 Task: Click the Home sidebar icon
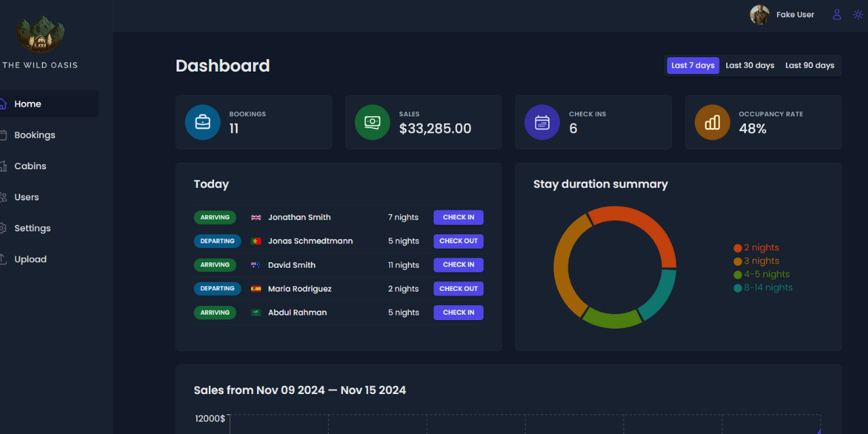tap(3, 104)
